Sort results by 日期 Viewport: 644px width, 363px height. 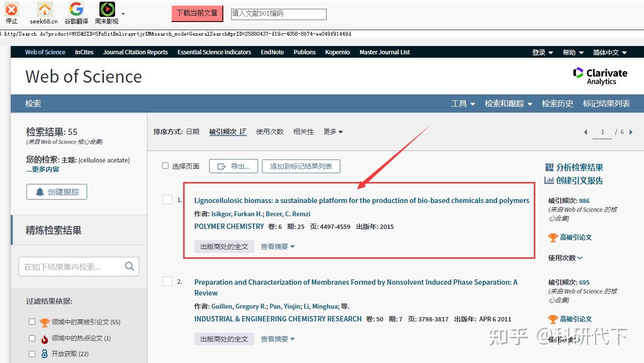[192, 132]
